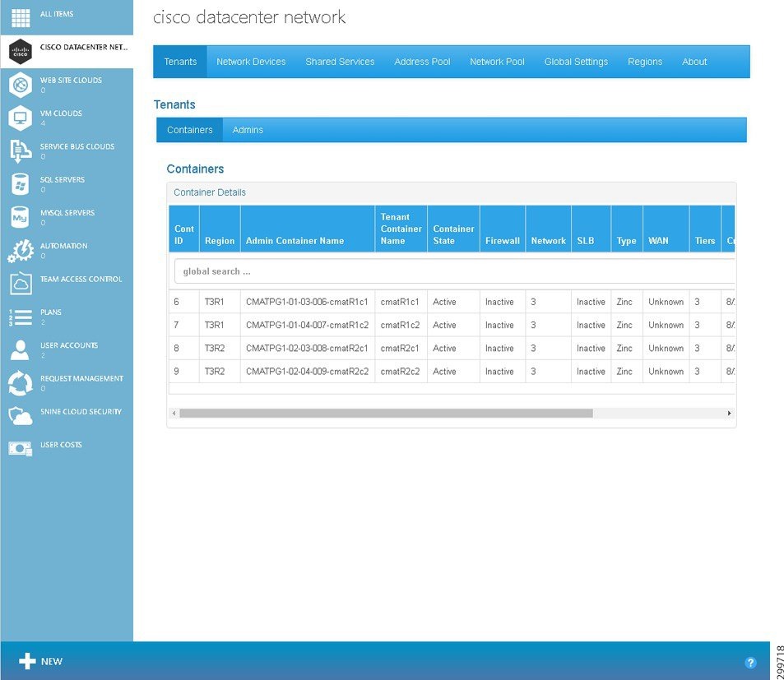Switch to the Tenants tab

(x=180, y=62)
